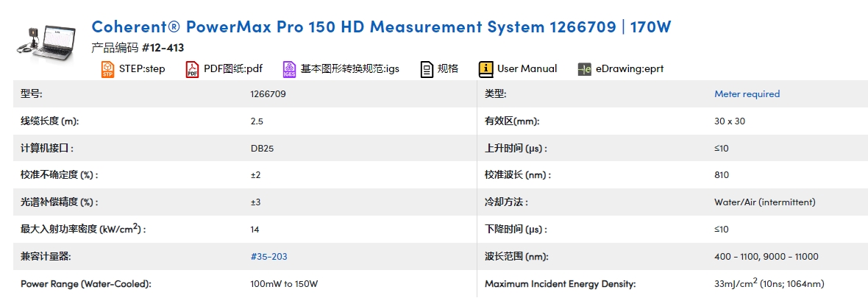The width and height of the screenshot is (868, 298).
Task: Open the 规格 specifications link
Action: tap(448, 68)
